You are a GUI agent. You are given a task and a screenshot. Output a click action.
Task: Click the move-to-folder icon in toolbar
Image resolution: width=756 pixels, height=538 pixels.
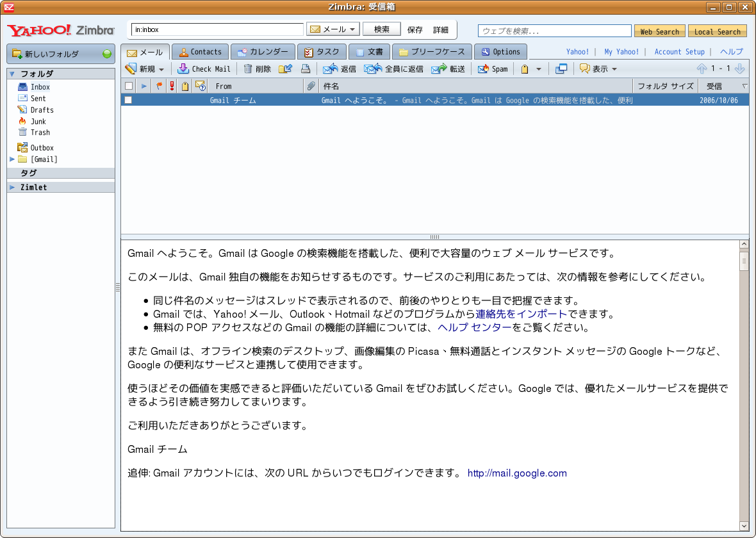coord(286,69)
